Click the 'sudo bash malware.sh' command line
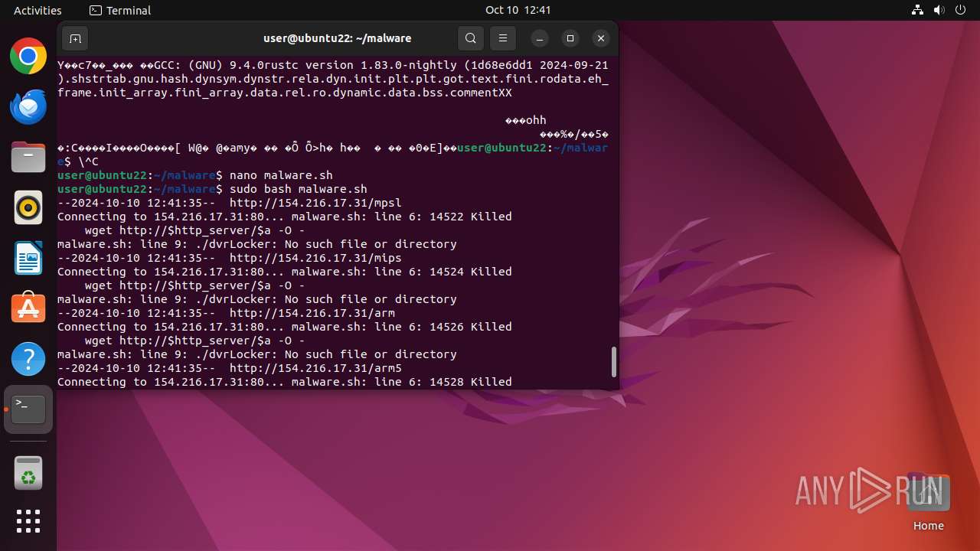This screenshot has height=551, width=980. pos(299,189)
